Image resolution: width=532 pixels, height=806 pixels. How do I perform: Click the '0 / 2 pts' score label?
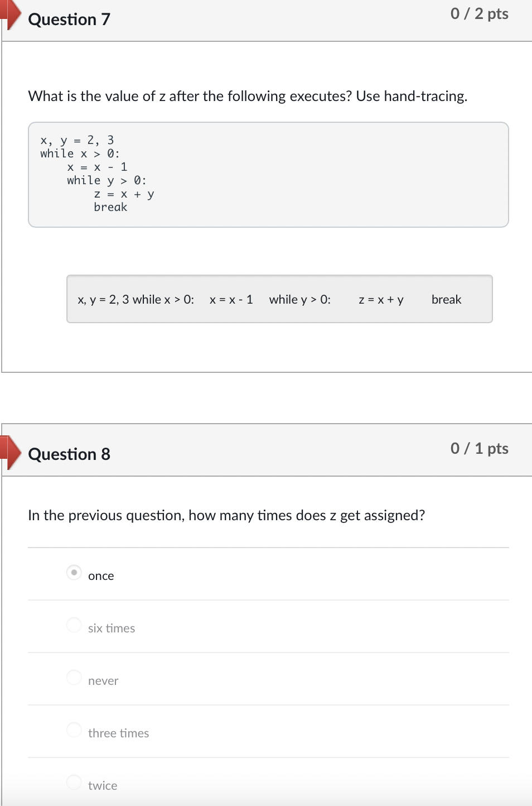coord(479,13)
